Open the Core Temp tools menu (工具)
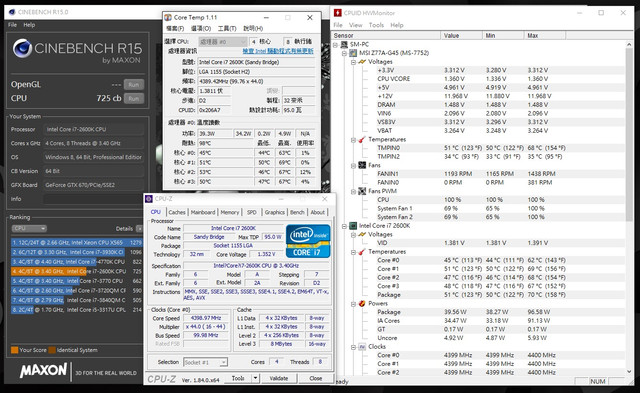640x393 pixels. (x=227, y=29)
